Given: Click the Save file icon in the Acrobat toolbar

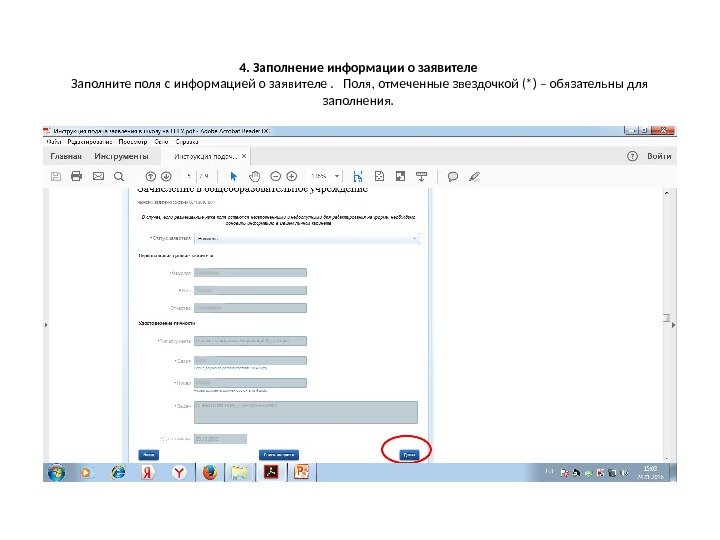Looking at the screenshot, I should (56, 176).
